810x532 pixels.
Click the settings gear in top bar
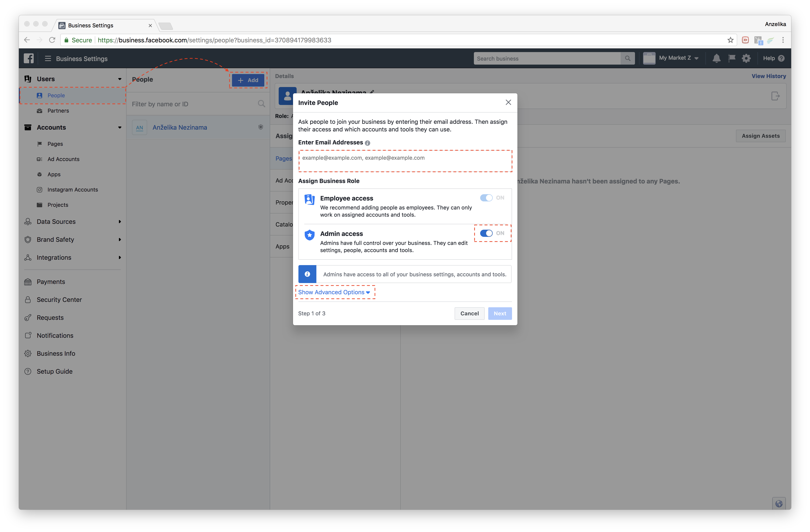pos(746,58)
